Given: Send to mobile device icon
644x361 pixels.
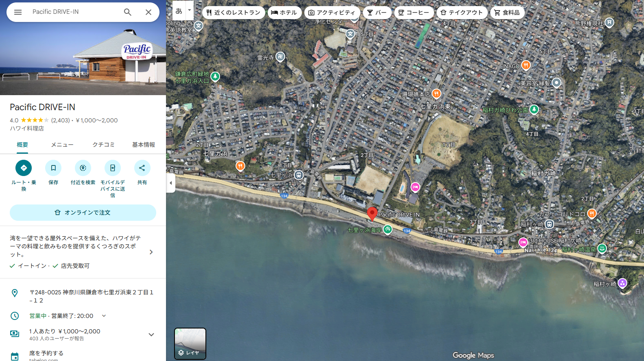Looking at the screenshot, I should [113, 168].
